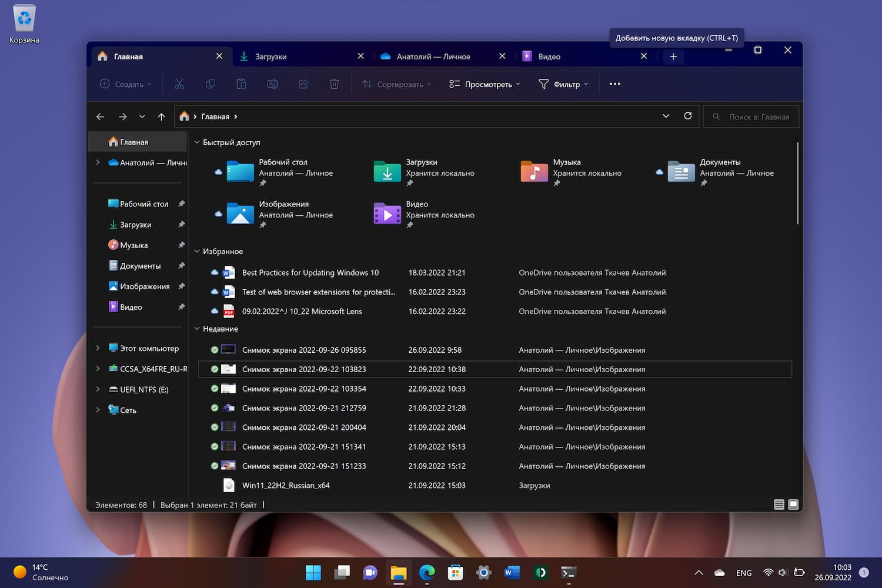Open Microsoft Word from the taskbar
The height and width of the screenshot is (588, 882).
pos(512,572)
